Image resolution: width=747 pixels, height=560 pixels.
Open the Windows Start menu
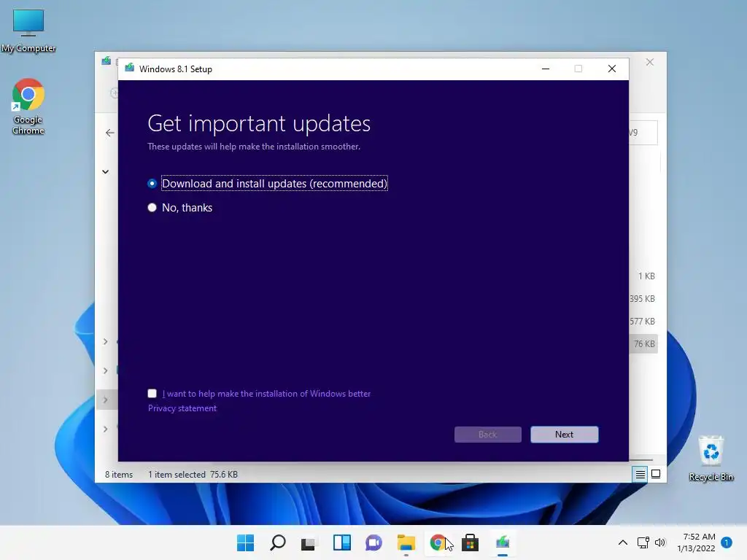click(x=245, y=542)
